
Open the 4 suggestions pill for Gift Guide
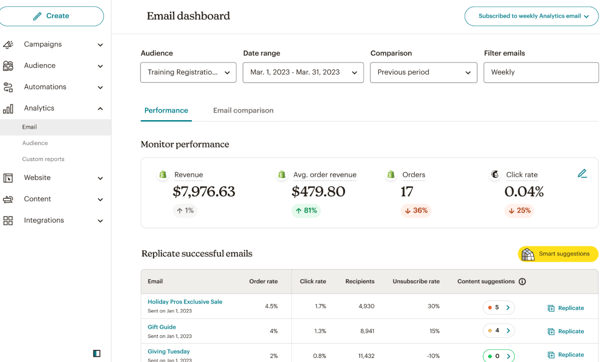coord(499,331)
